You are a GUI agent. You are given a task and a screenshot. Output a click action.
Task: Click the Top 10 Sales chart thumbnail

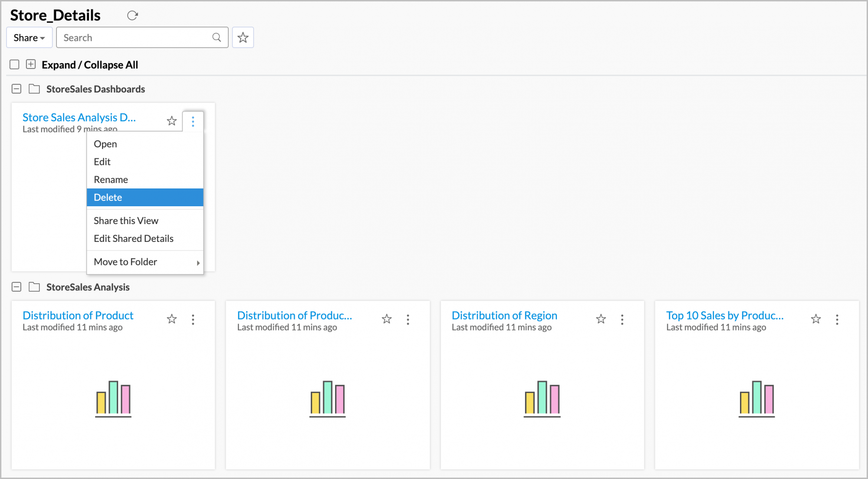coord(757,399)
